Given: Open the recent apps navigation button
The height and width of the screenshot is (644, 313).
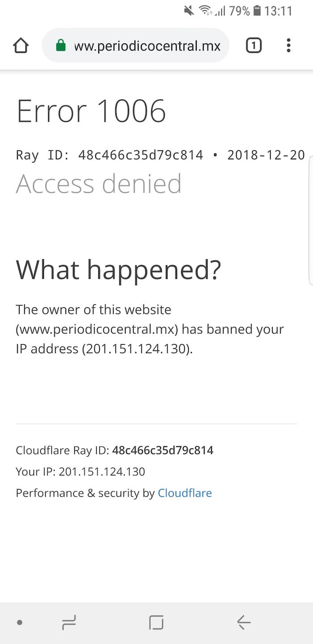Looking at the screenshot, I should [x=68, y=622].
